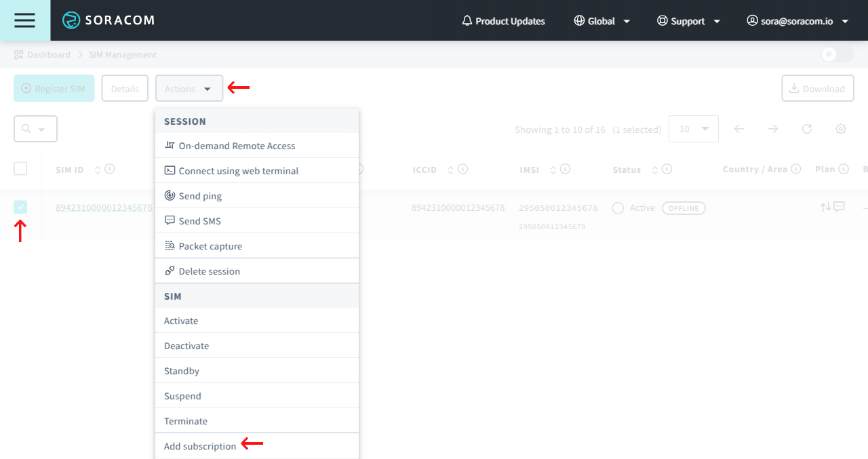
Task: Click the Register SIM button
Action: click(x=54, y=89)
